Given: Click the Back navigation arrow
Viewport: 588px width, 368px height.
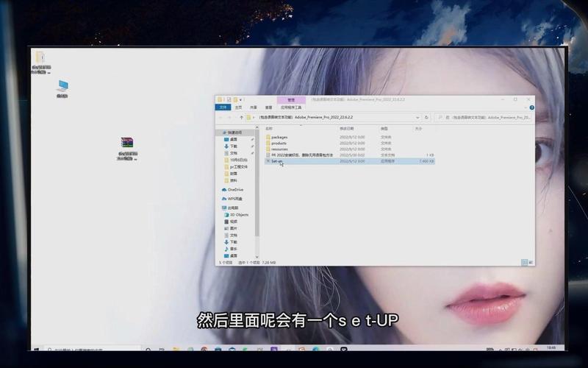Looking at the screenshot, I should 221,118.
